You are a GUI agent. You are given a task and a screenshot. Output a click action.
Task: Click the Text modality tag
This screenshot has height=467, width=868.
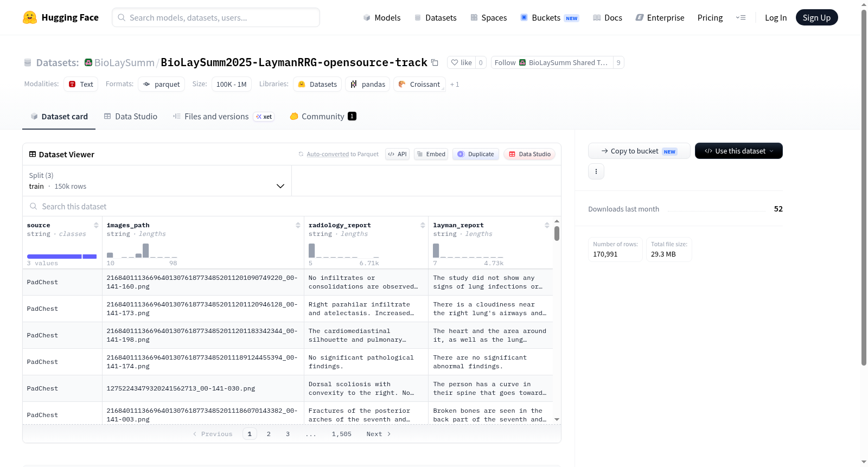click(x=81, y=84)
